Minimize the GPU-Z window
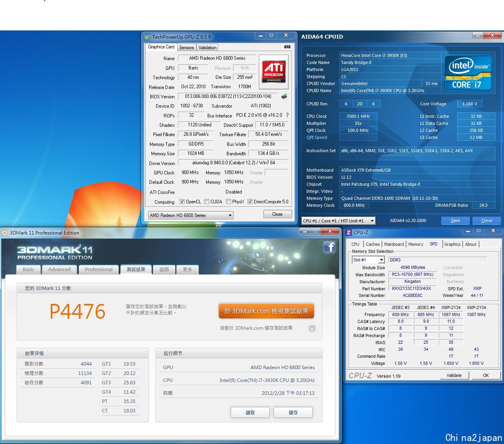Viewport: 504px width, 444px height. (260, 36)
